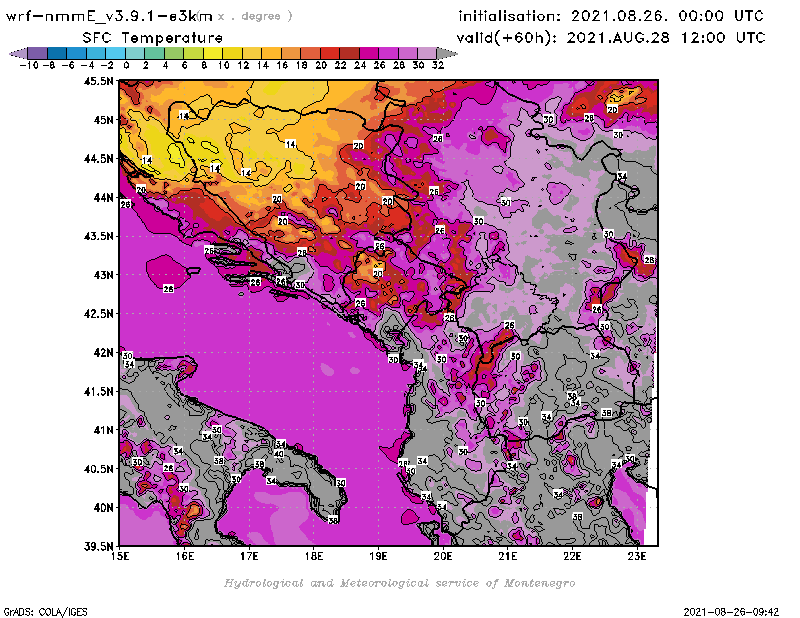Click the 40.5N latitude axis label

[99, 469]
